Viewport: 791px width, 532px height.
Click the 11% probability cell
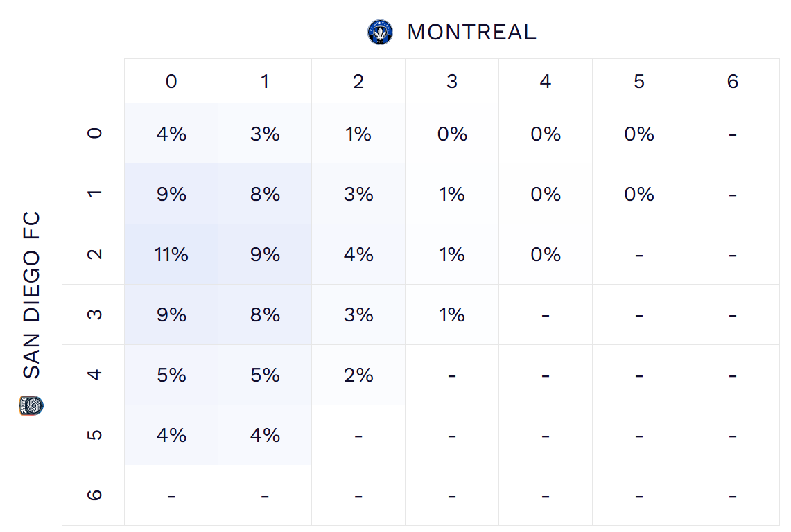pyautogui.click(x=171, y=254)
